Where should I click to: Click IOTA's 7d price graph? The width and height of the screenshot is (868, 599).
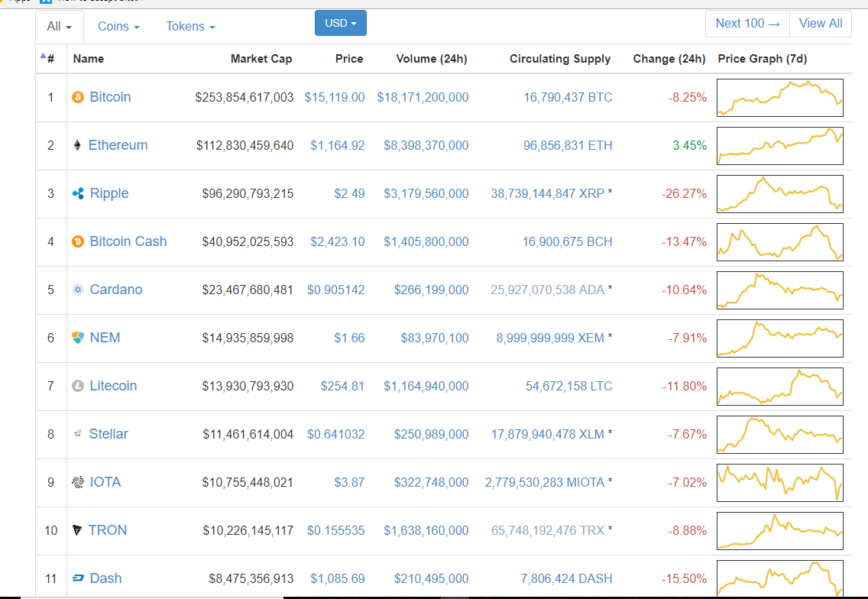780,483
